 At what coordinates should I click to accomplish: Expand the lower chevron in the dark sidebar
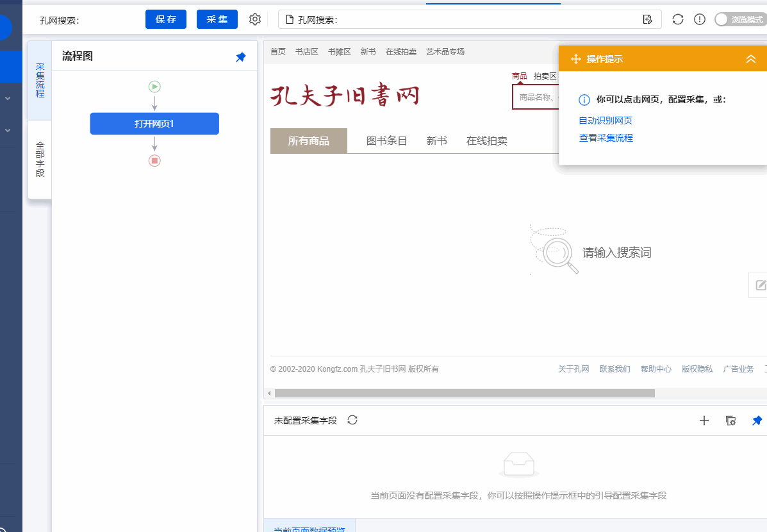click(8, 131)
